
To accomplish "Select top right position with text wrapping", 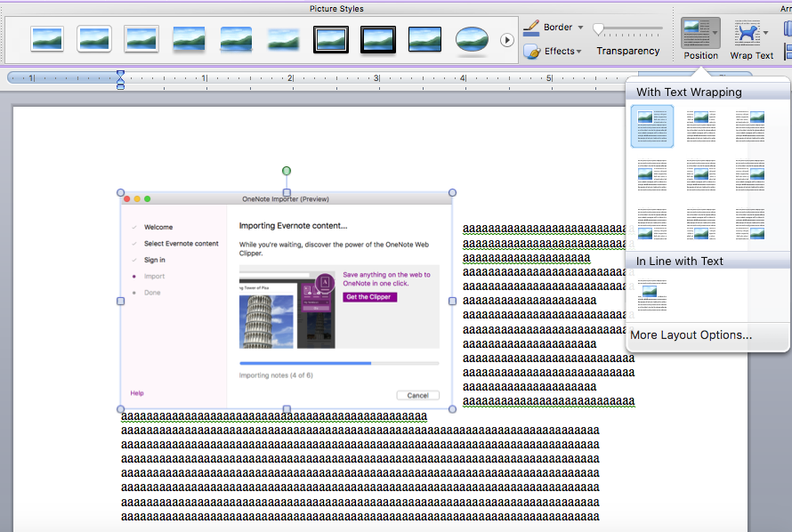I will coord(750,126).
